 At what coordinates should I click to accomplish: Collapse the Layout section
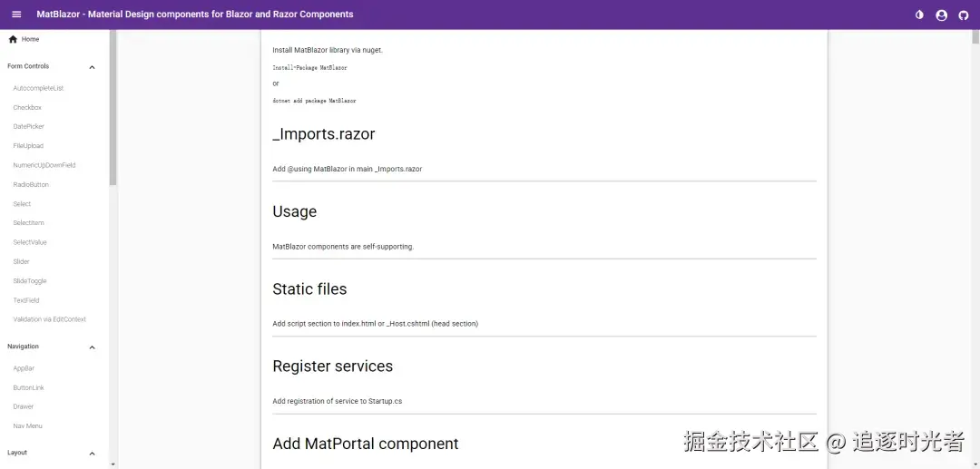click(x=92, y=454)
